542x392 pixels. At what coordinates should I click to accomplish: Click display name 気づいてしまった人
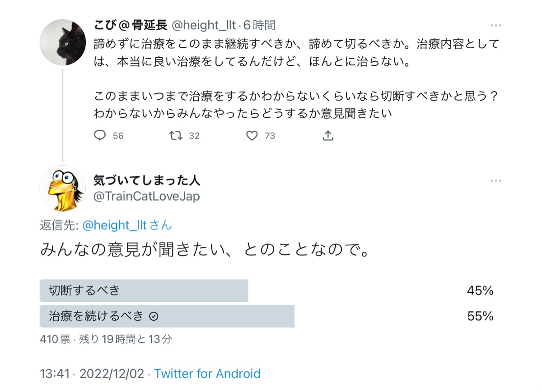(146, 181)
